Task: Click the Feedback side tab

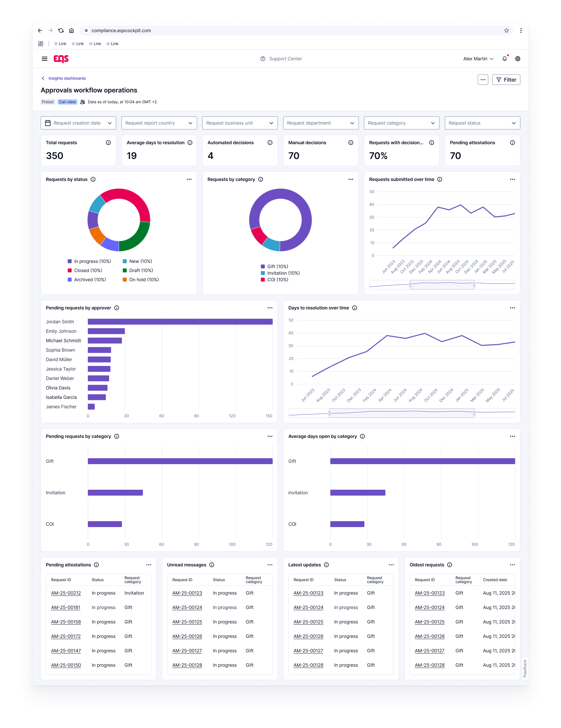Action: point(525,668)
